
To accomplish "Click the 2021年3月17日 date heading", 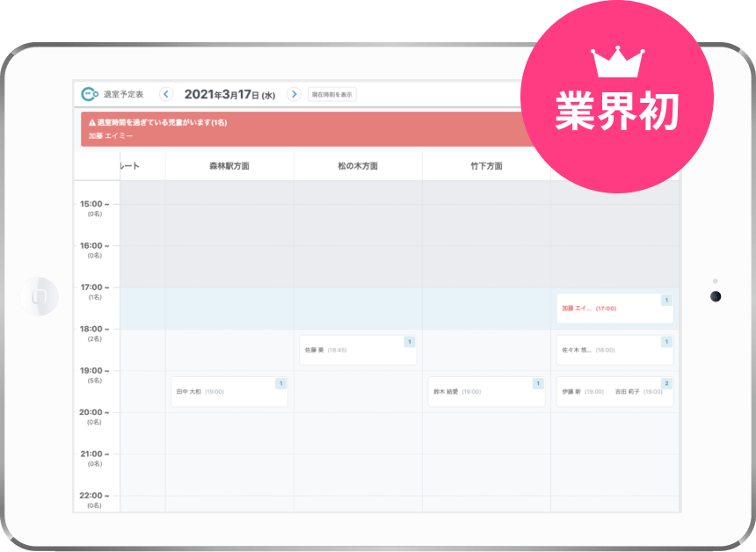I will tap(229, 94).
